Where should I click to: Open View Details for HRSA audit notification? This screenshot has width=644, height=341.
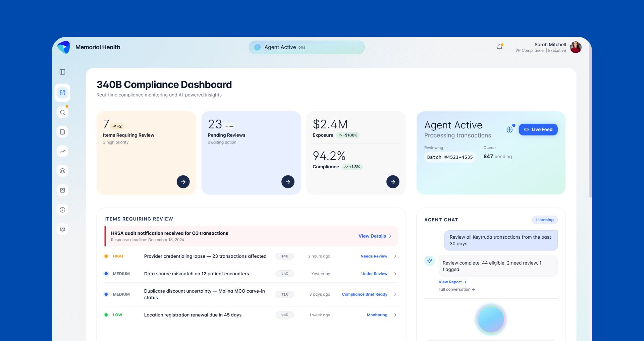pyautogui.click(x=375, y=236)
